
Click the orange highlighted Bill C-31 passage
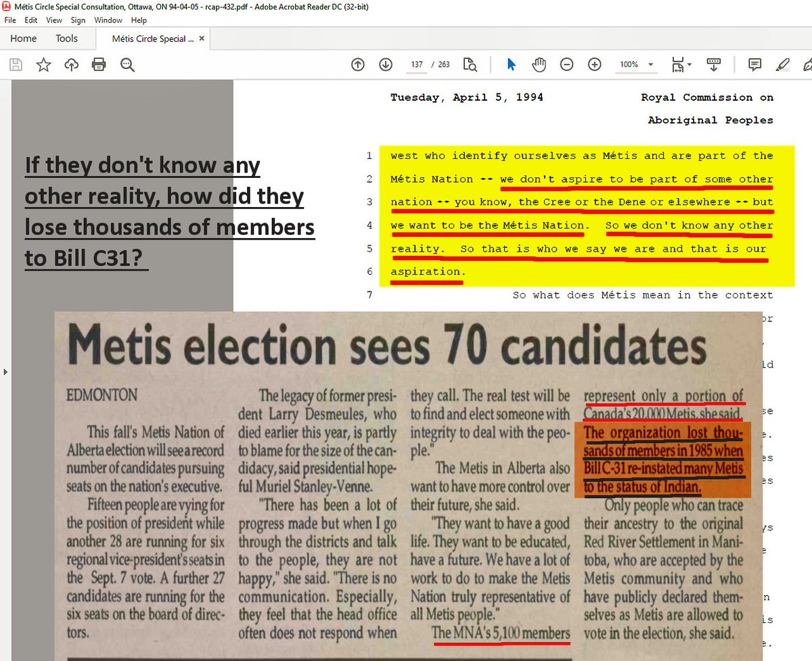664,460
